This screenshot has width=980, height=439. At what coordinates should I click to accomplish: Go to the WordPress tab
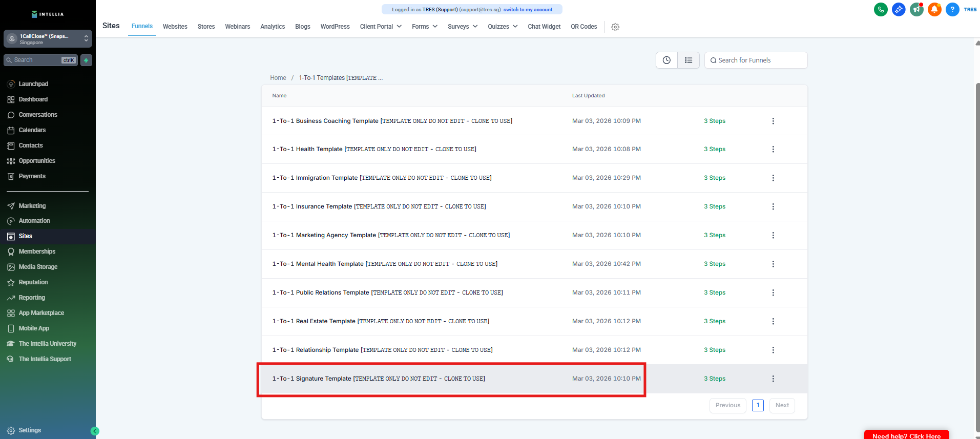[335, 27]
